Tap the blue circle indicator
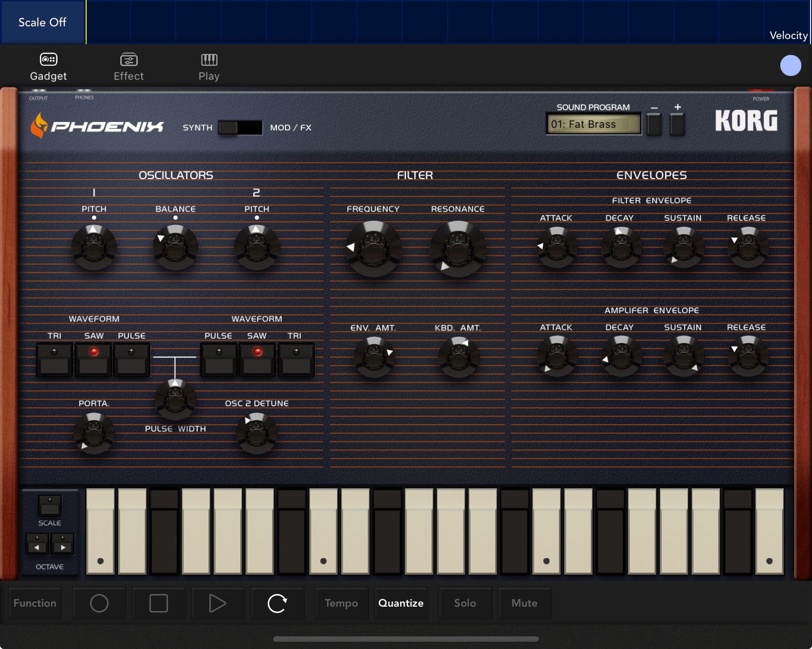Viewport: 812px width, 649px height. pos(791,65)
